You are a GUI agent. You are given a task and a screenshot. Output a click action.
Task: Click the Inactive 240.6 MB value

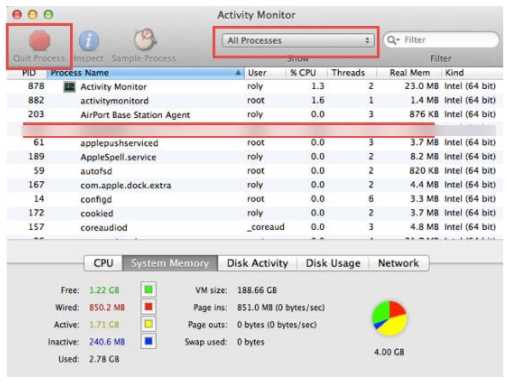click(107, 342)
